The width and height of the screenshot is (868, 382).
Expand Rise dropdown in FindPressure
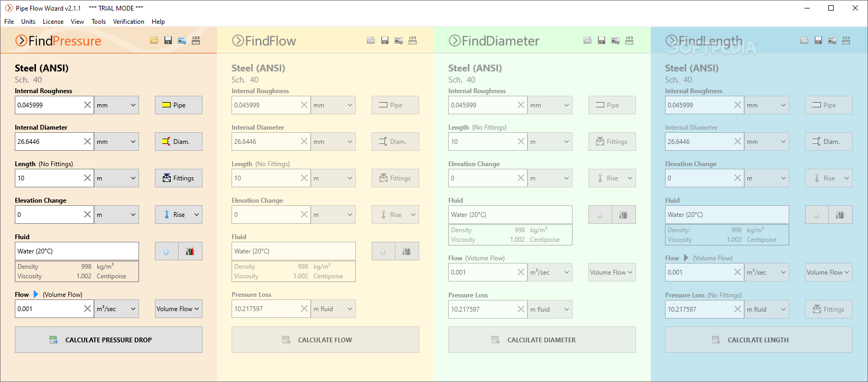click(x=197, y=215)
